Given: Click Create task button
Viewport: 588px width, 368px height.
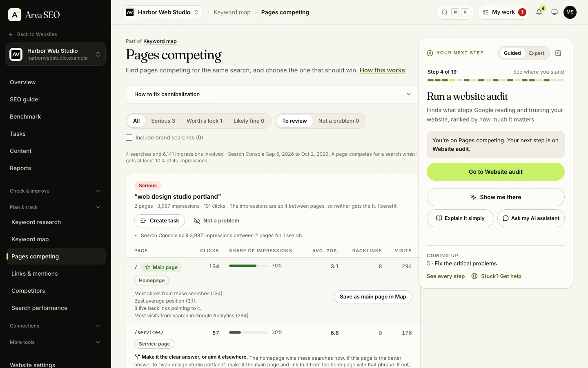Looking at the screenshot, I should pyautogui.click(x=160, y=221).
